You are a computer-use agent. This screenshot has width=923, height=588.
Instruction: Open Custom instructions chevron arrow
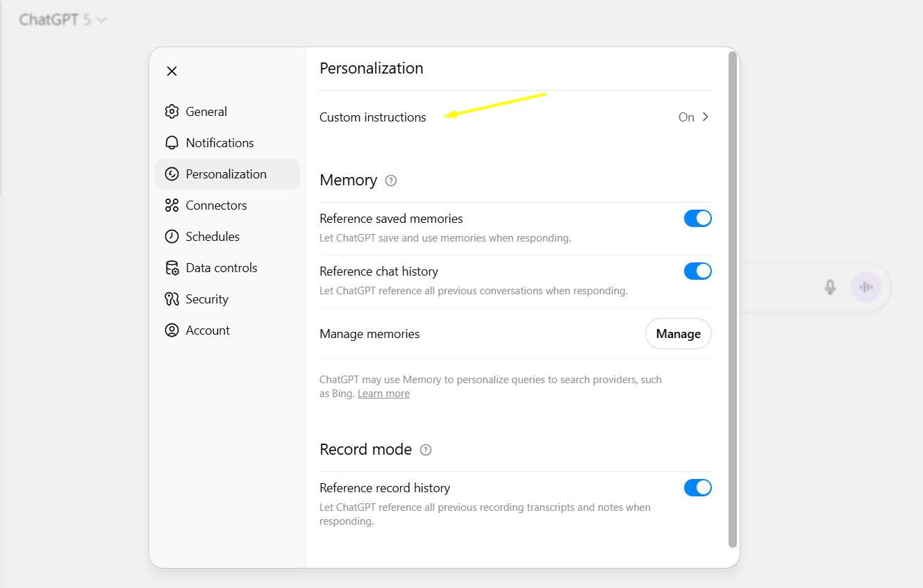[706, 117]
